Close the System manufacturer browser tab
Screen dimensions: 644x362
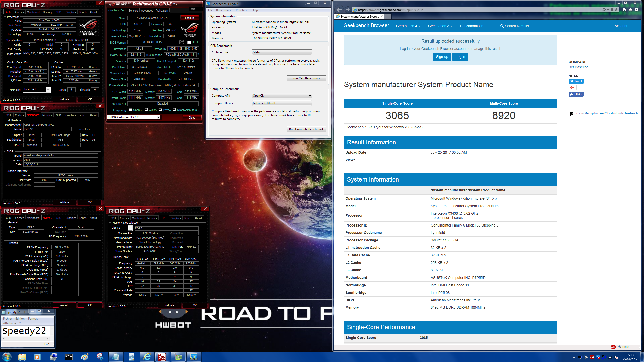click(382, 16)
